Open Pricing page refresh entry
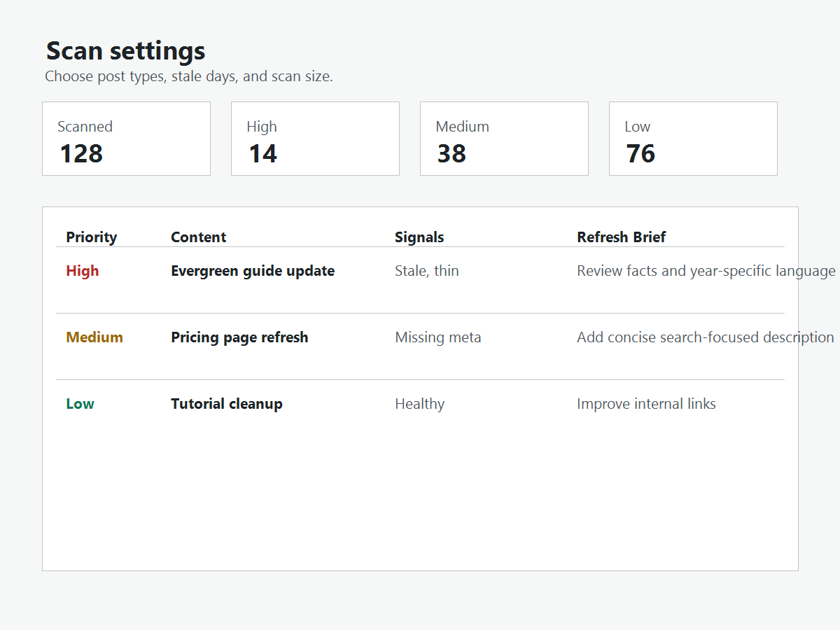This screenshot has height=630, width=840. click(x=239, y=337)
